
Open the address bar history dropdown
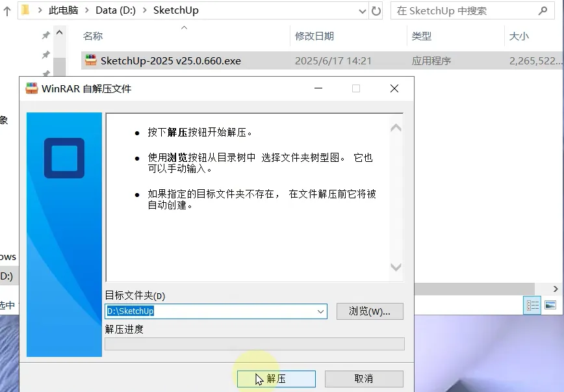[x=363, y=11]
